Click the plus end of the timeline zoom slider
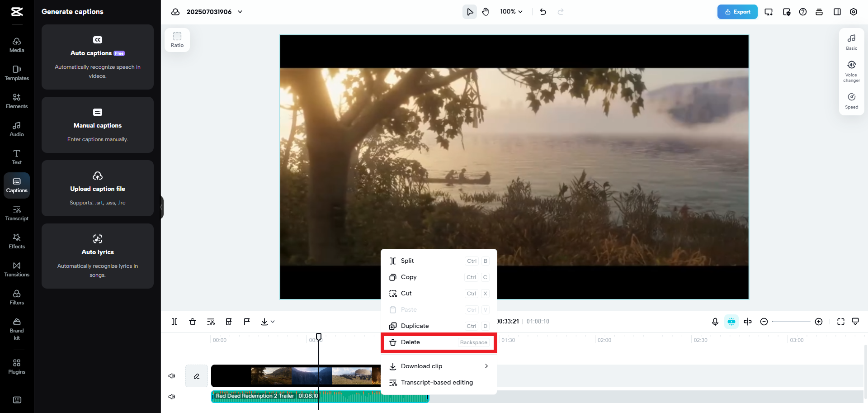The image size is (868, 413). click(819, 322)
